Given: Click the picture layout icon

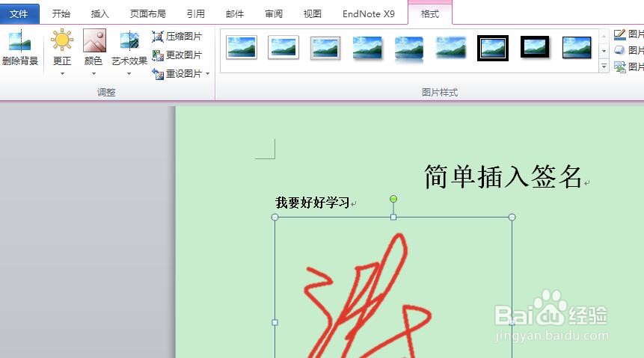Looking at the screenshot, I should coord(619,67).
